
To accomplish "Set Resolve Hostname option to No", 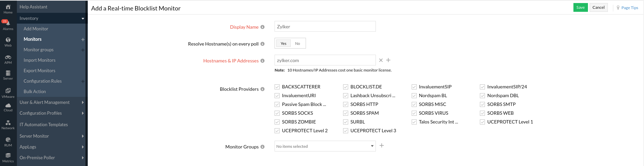I will (298, 44).
